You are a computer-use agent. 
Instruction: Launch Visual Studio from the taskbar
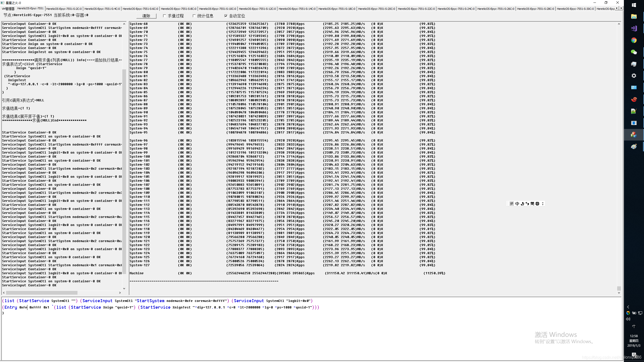pyautogui.click(x=634, y=28)
